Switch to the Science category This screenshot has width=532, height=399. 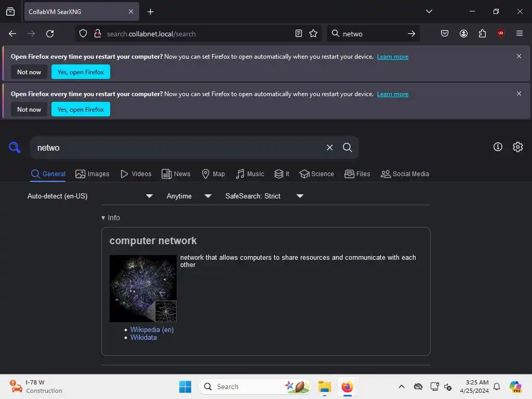pyautogui.click(x=316, y=174)
